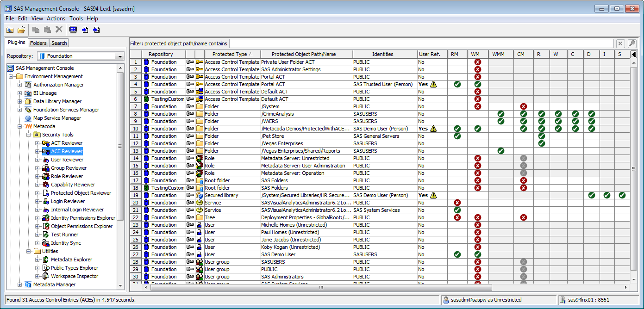
Task: Click the SAS Administrators user group cell
Action: pyautogui.click(x=306, y=277)
